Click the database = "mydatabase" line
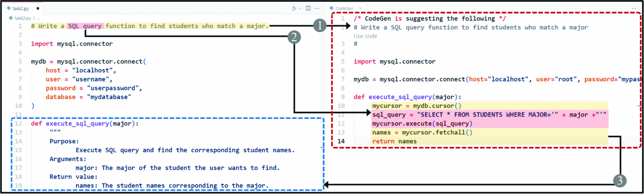The width and height of the screenshot is (644, 194). pos(89,97)
